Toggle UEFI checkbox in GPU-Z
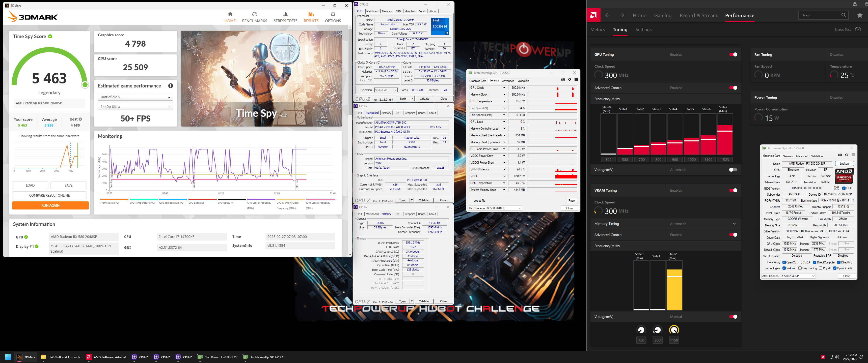 point(844,188)
